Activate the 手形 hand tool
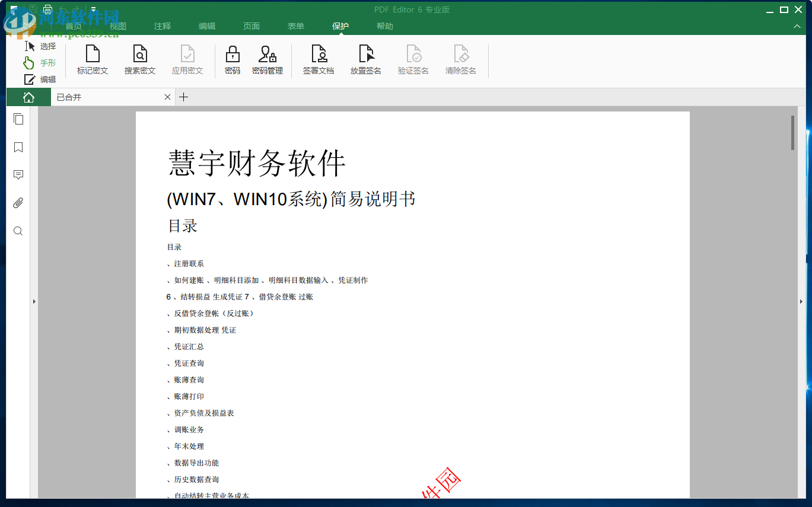This screenshot has height=507, width=812. click(40, 63)
